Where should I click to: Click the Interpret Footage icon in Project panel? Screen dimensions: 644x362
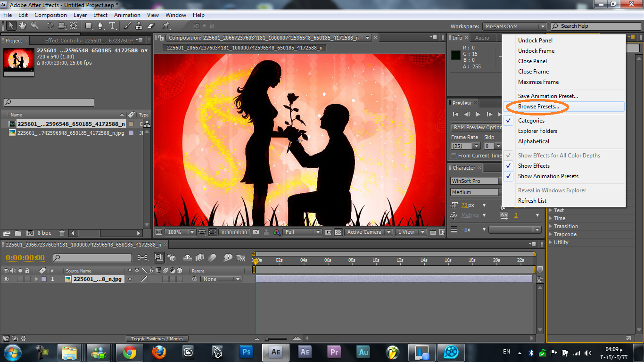7,233
